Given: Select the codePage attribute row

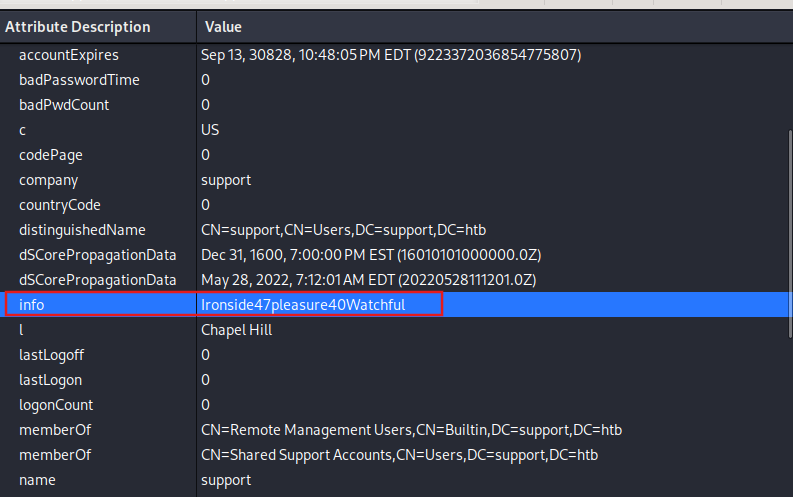Looking at the screenshot, I should pyautogui.click(x=394, y=155).
